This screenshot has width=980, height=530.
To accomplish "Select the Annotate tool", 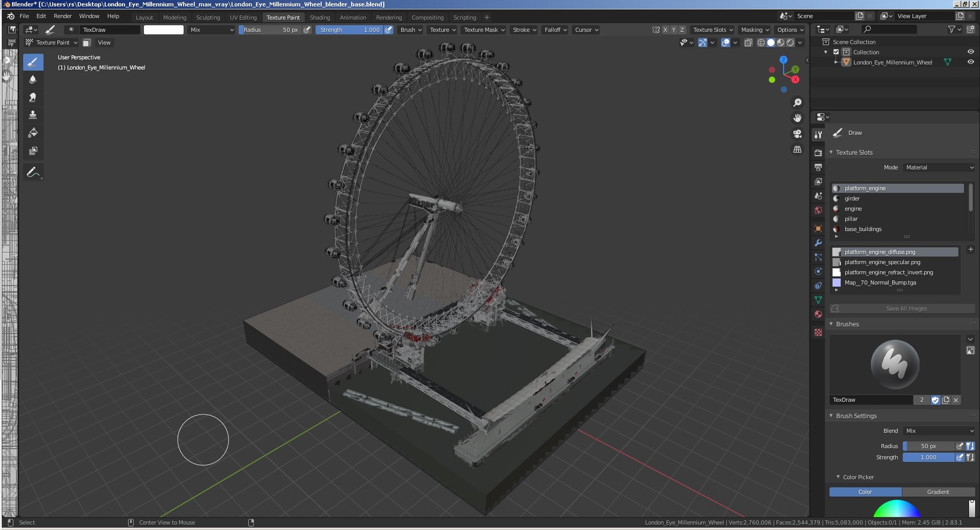I will tap(33, 173).
